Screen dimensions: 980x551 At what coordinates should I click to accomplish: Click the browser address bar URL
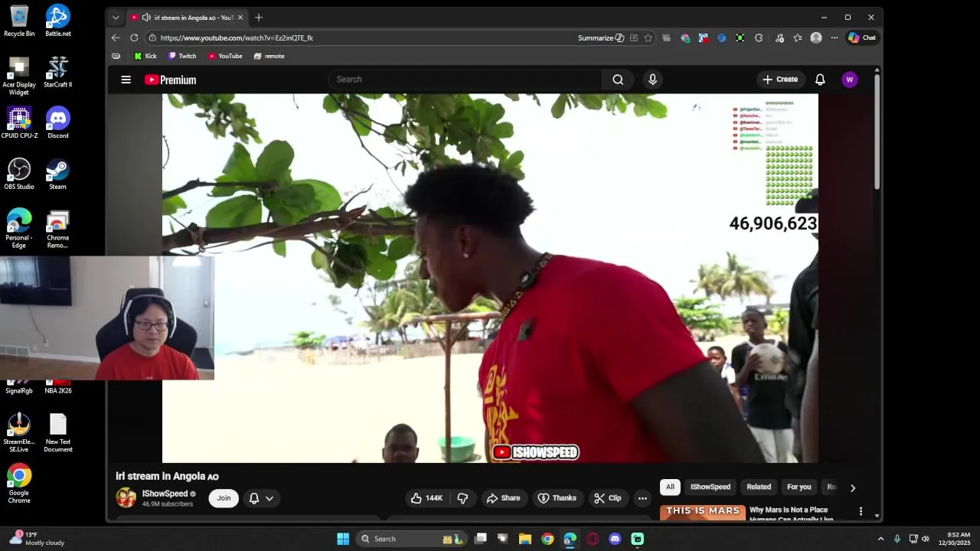237,37
